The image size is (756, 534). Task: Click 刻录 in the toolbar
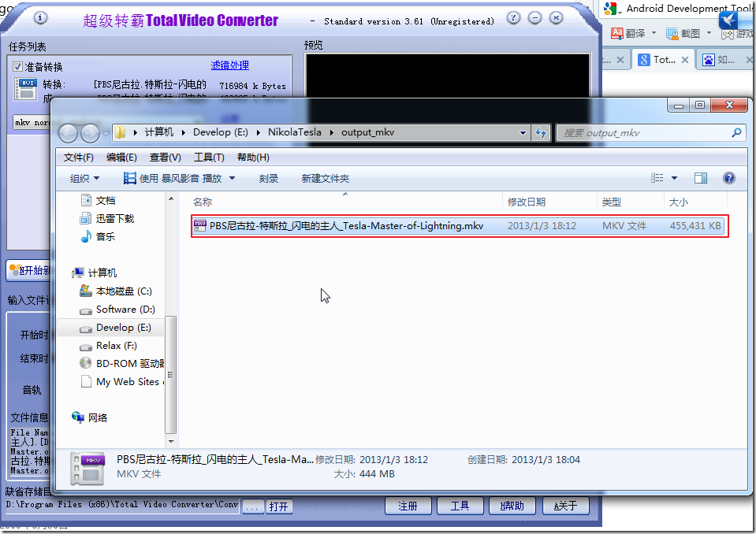(x=269, y=179)
